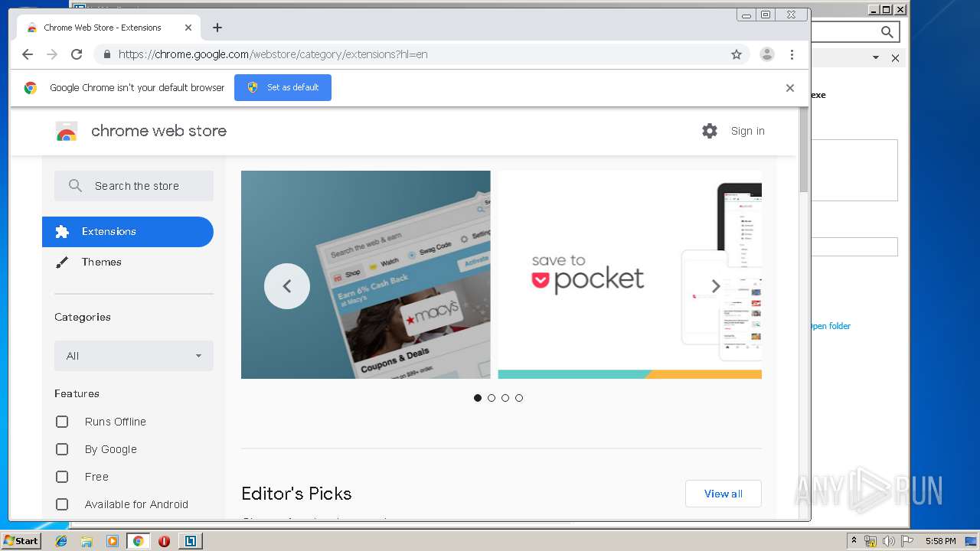Image resolution: width=980 pixels, height=551 pixels.
Task: Select Extensions in the sidebar
Action: [127, 232]
